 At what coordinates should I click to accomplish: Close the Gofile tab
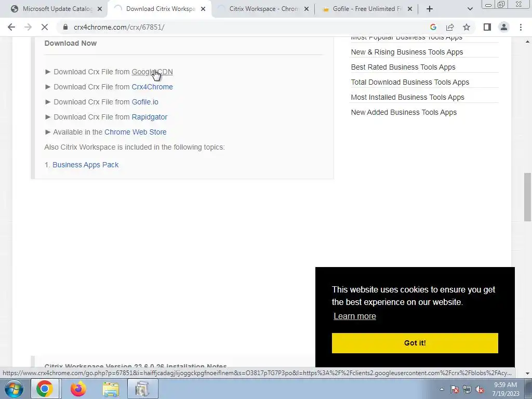tap(410, 9)
